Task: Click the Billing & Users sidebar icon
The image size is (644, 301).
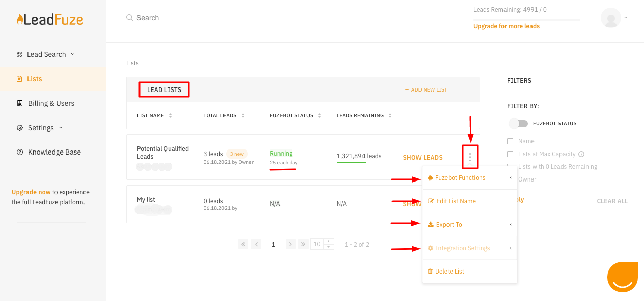Action: 20,103
